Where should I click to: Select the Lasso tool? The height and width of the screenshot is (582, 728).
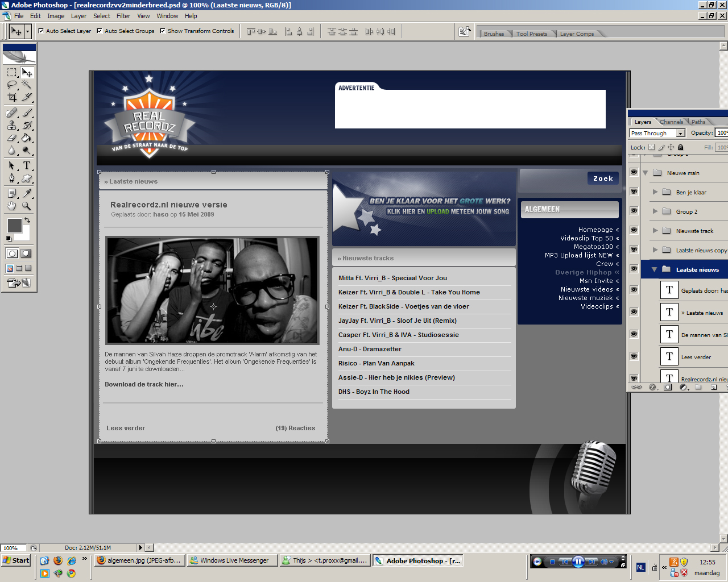(12, 85)
